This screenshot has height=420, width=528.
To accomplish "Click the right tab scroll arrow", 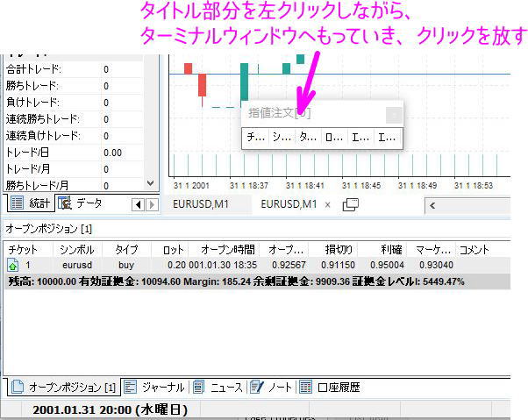I will pyautogui.click(x=152, y=204).
